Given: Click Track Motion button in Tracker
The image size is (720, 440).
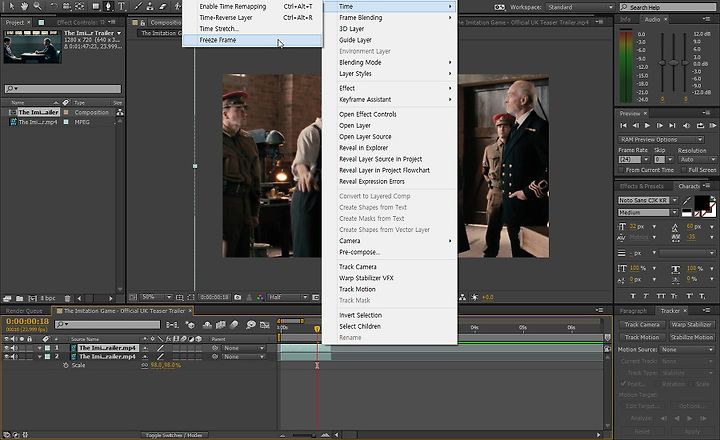Looking at the screenshot, I should (642, 337).
